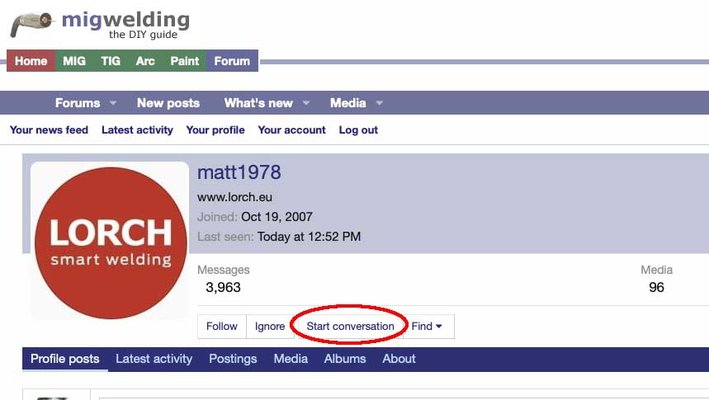709x400 pixels.
Task: Open Latest activity link in sub-navigation
Action: [x=137, y=130]
